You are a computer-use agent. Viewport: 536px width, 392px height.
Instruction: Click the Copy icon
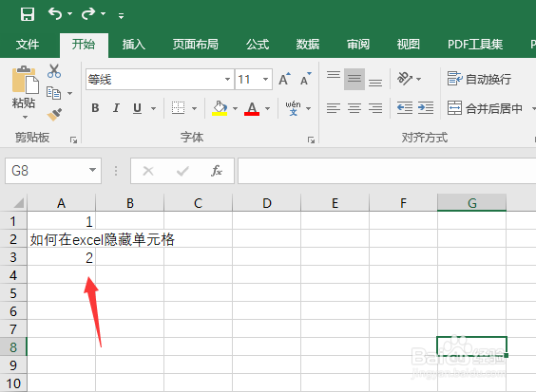tap(53, 93)
